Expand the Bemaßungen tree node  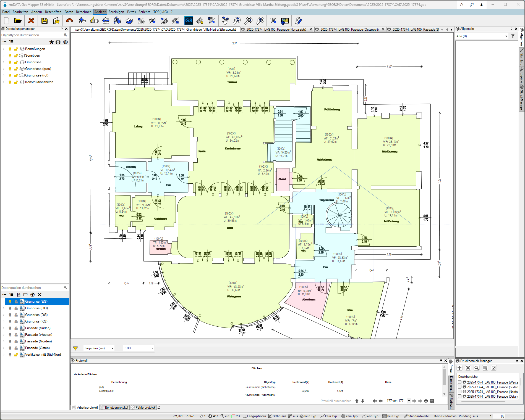(3, 49)
